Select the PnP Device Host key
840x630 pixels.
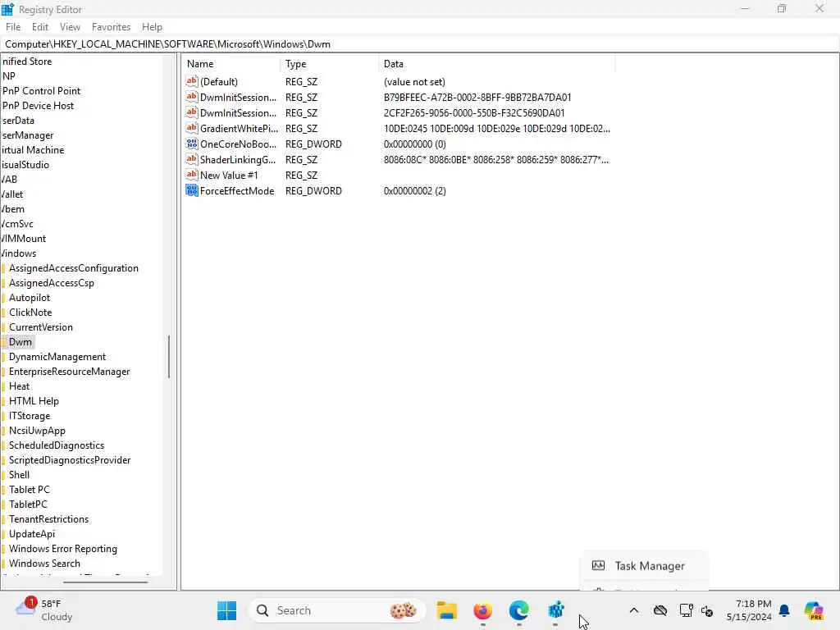[38, 106]
